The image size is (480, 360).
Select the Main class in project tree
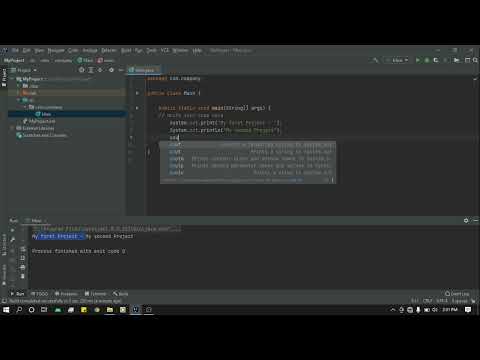43,114
